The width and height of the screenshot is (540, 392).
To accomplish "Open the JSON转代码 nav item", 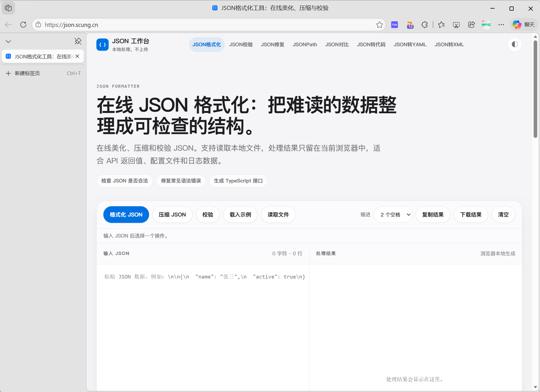I will click(371, 45).
